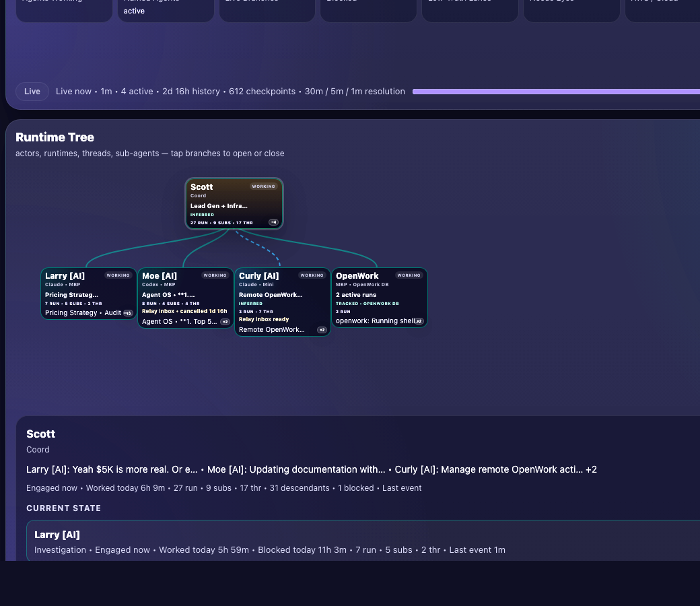Click '2 active runs' in OpenWork card
The width and height of the screenshot is (700, 606).
click(356, 295)
